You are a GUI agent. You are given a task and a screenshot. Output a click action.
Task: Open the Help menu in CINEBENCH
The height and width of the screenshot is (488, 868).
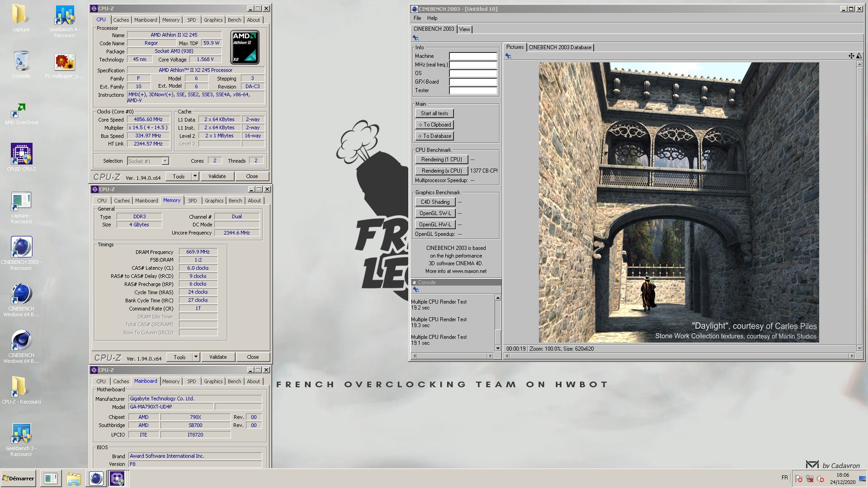432,18
